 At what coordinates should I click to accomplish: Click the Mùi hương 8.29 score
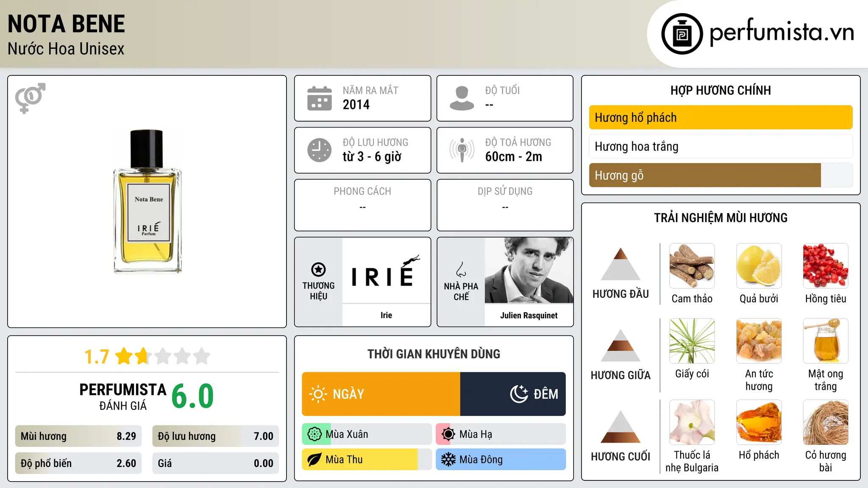tap(78, 436)
